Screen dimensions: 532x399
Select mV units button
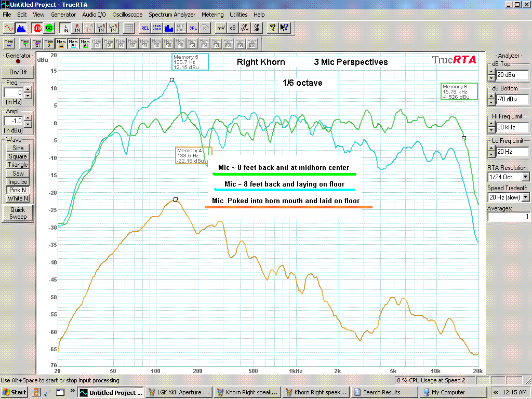[x=221, y=28]
